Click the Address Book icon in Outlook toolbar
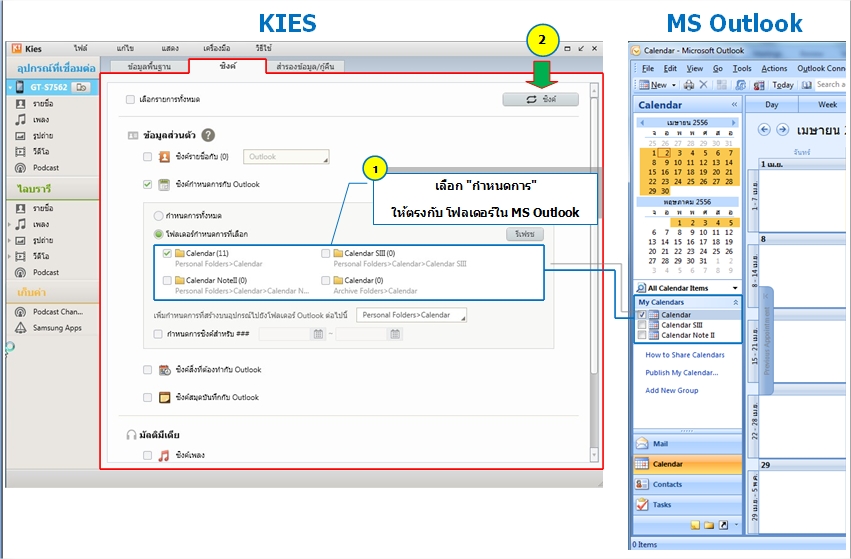851x559 pixels. 807,85
